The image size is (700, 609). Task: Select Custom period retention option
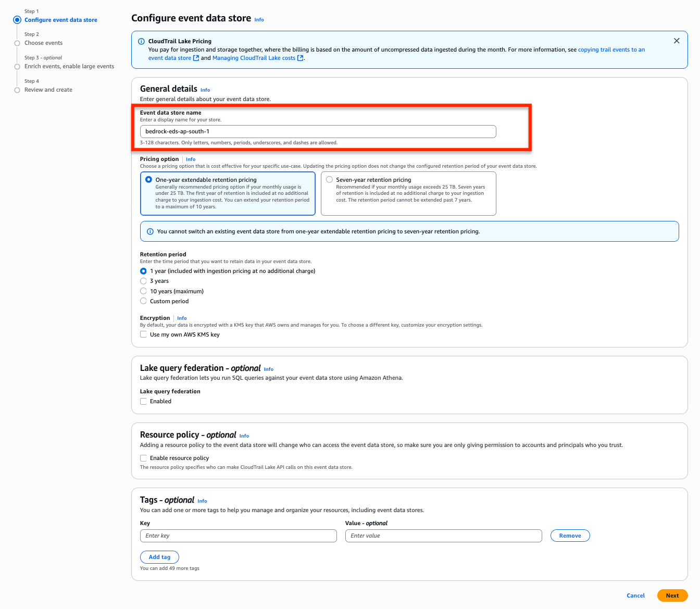[143, 301]
